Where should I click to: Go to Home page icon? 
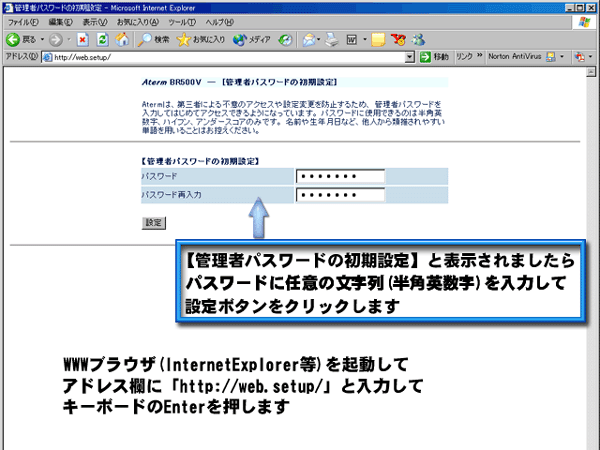click(122, 39)
